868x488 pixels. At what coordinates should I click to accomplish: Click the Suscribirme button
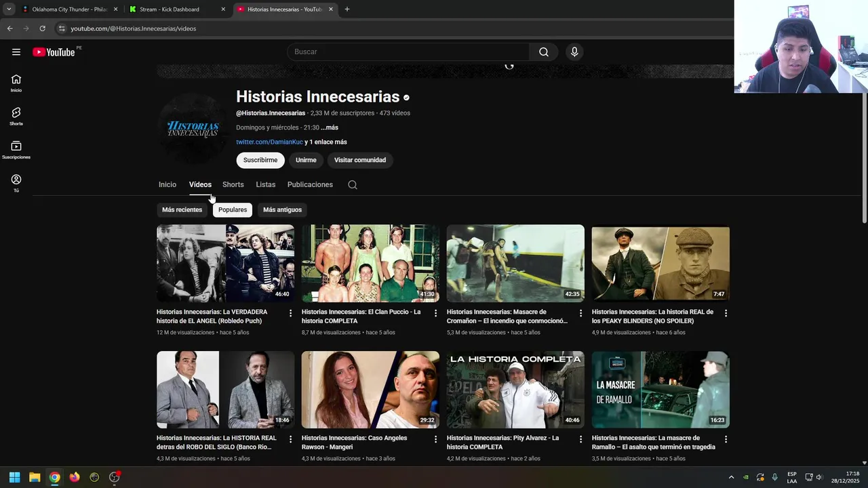[260, 160]
